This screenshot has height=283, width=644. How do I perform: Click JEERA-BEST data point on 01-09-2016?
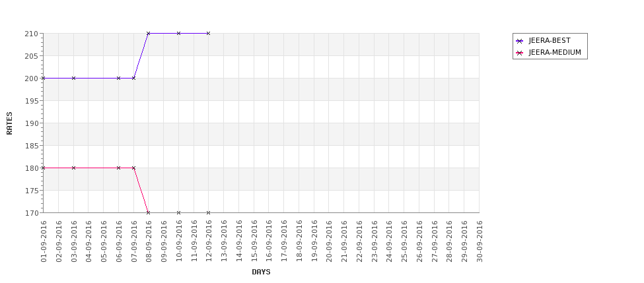coord(44,78)
